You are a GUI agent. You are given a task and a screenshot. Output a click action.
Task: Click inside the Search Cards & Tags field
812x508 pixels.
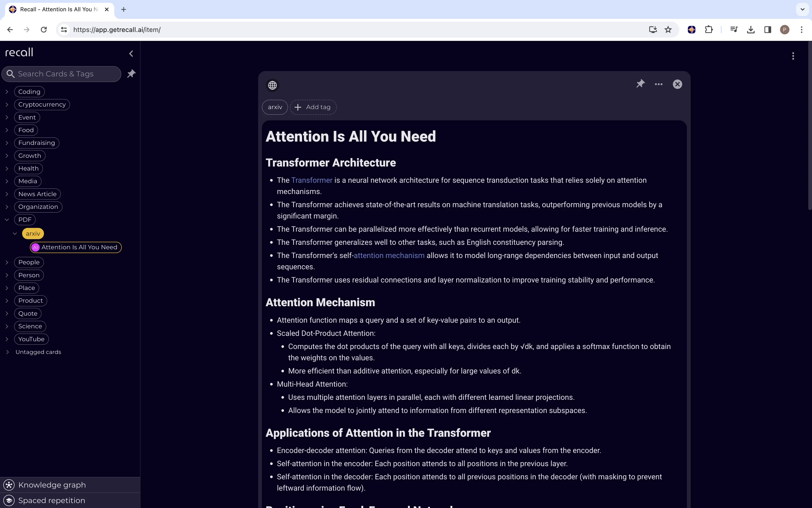coord(60,74)
